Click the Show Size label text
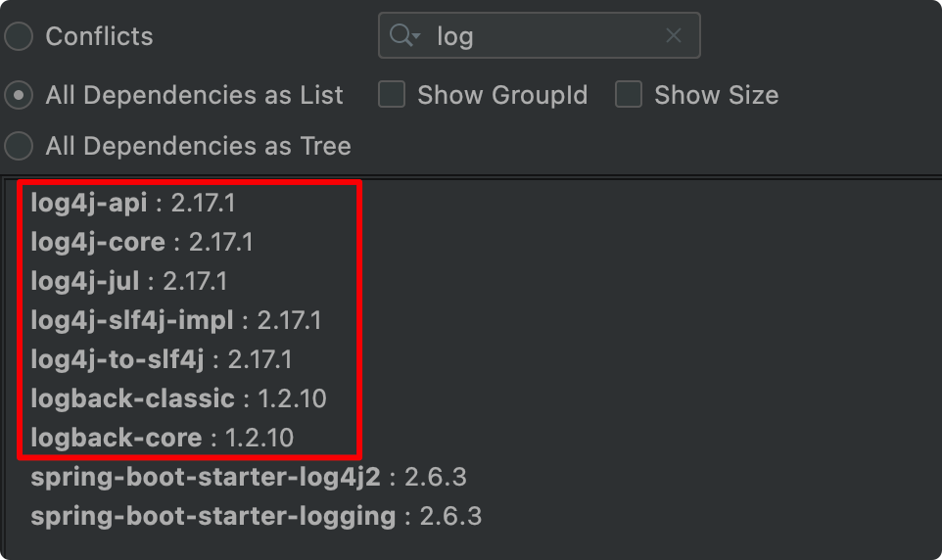942x560 pixels. tap(716, 95)
